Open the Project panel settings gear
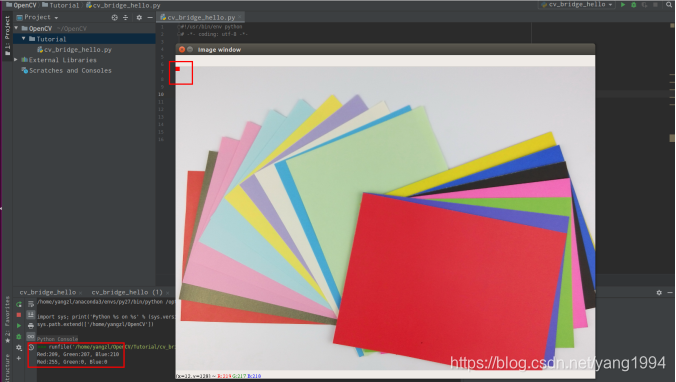 click(139, 18)
